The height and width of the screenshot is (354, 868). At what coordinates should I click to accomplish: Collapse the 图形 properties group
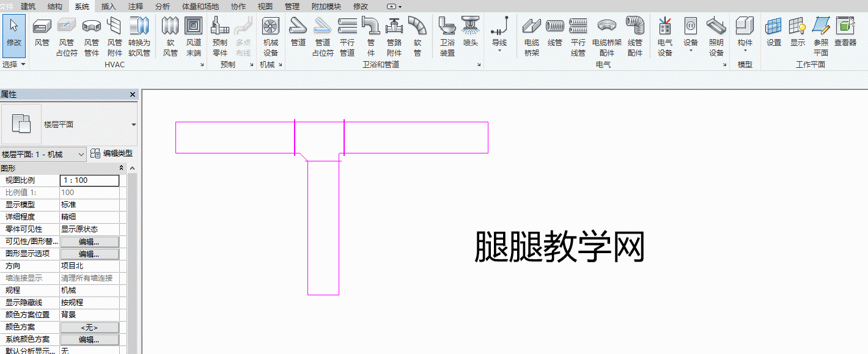pos(121,168)
